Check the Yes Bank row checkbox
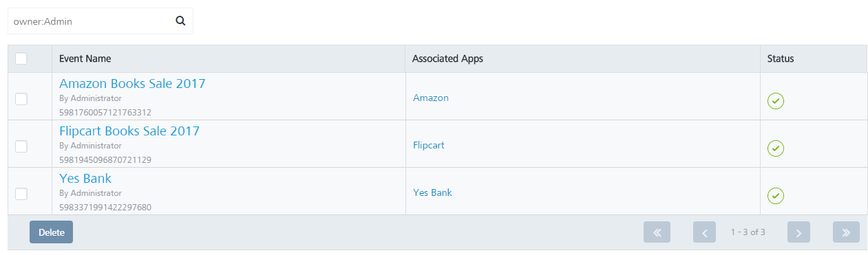 pyautogui.click(x=21, y=194)
